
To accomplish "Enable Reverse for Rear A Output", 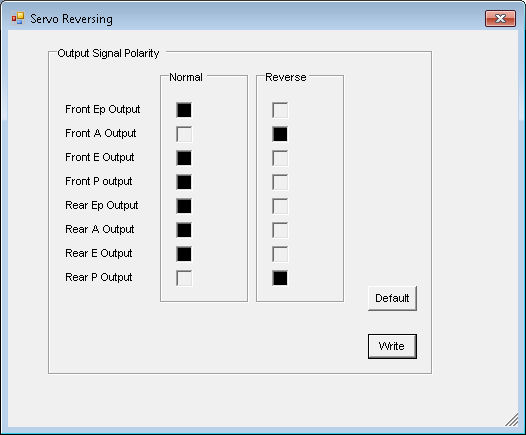I will coord(280,230).
